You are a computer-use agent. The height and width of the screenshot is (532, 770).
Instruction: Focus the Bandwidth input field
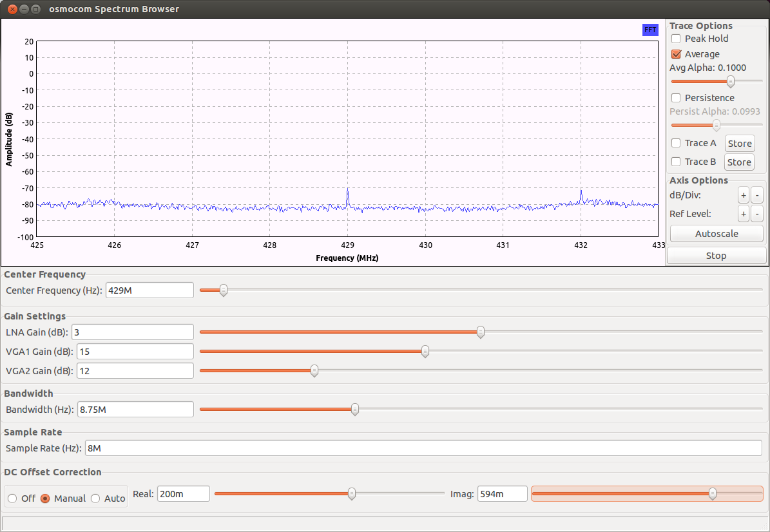click(x=135, y=410)
